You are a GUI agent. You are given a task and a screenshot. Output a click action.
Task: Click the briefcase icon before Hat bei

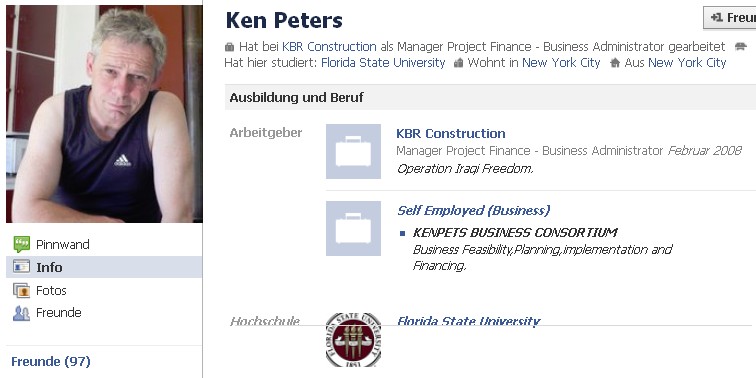click(x=230, y=47)
